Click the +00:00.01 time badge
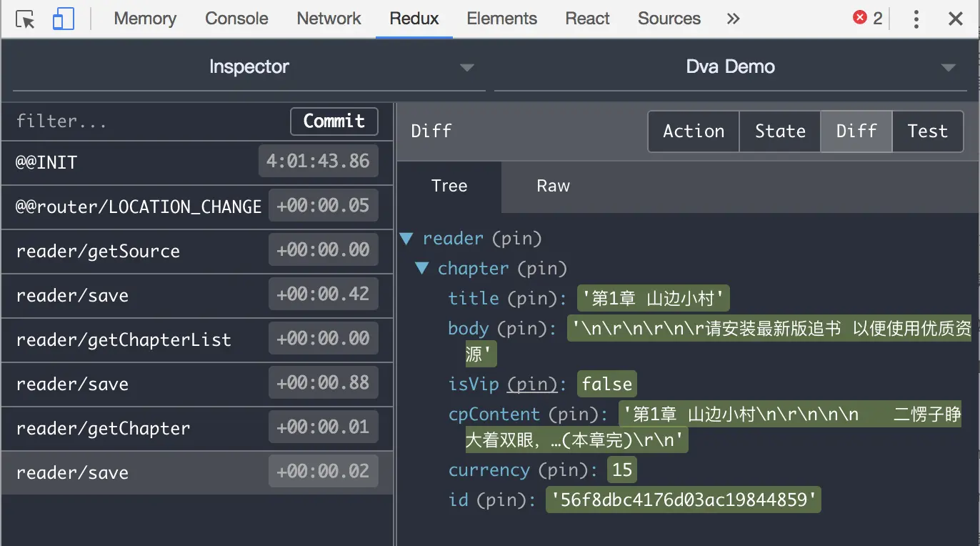This screenshot has width=980, height=546. click(x=323, y=427)
